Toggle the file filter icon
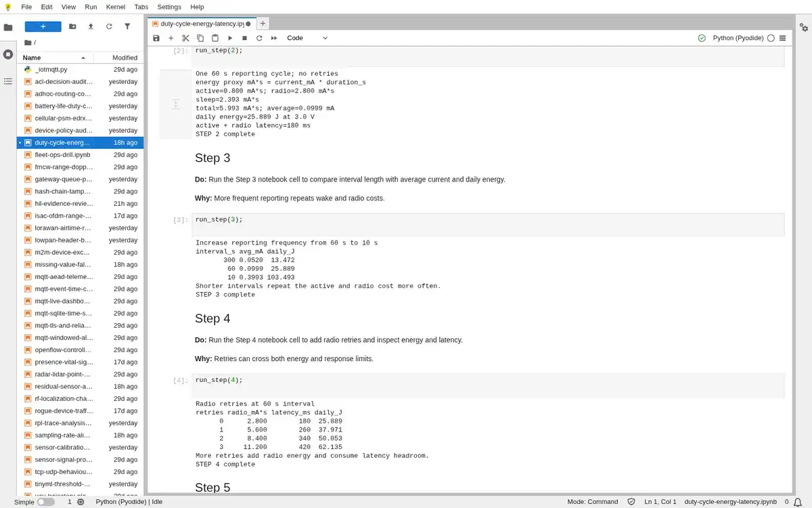The width and height of the screenshot is (812, 508). (127, 26)
